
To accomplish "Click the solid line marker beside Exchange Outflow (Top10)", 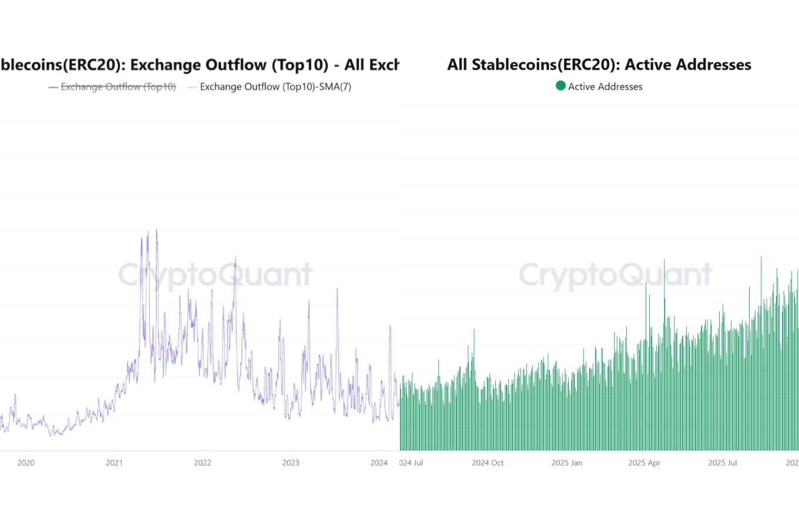I will coord(53,87).
